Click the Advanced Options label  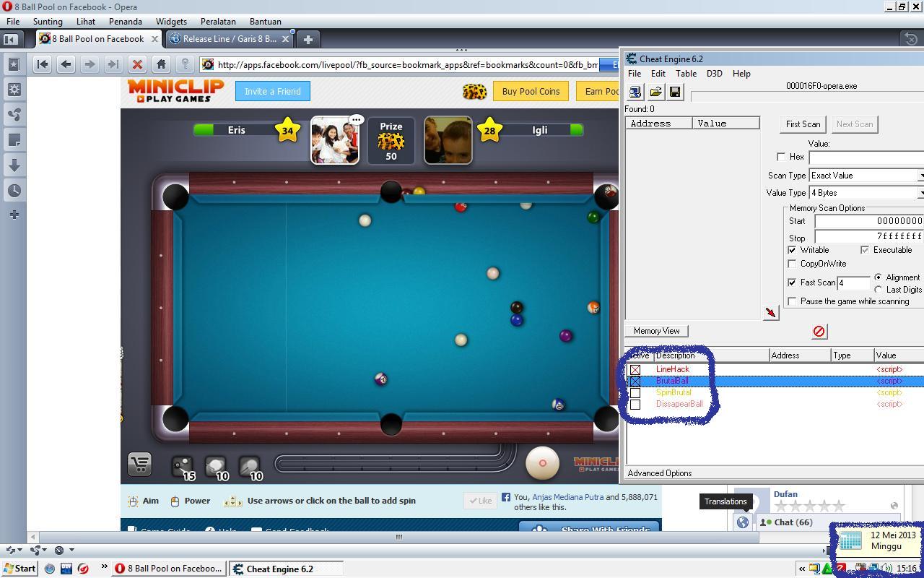[660, 473]
